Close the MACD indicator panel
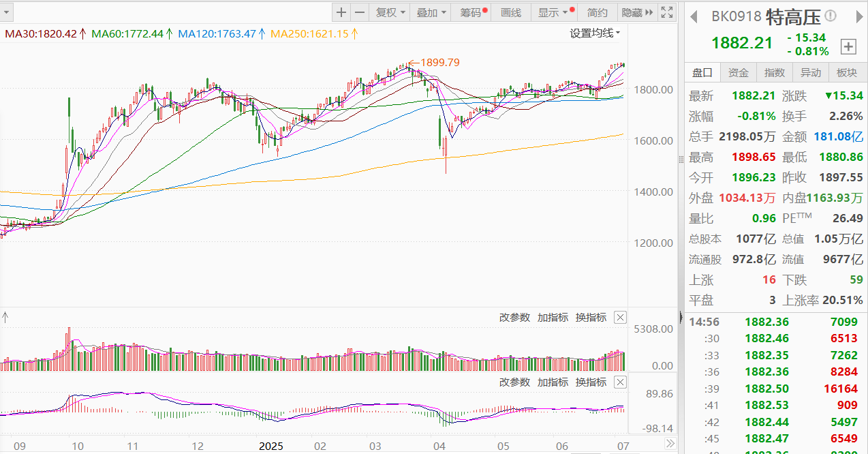 point(620,382)
